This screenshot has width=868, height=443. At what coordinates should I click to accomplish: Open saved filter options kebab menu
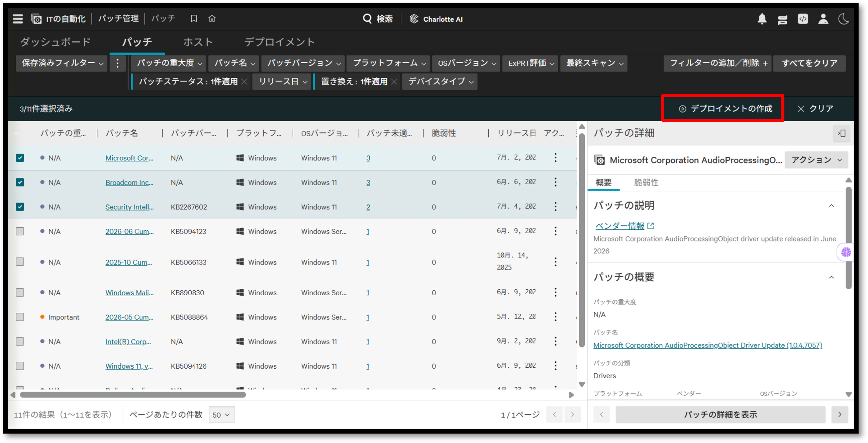click(118, 63)
